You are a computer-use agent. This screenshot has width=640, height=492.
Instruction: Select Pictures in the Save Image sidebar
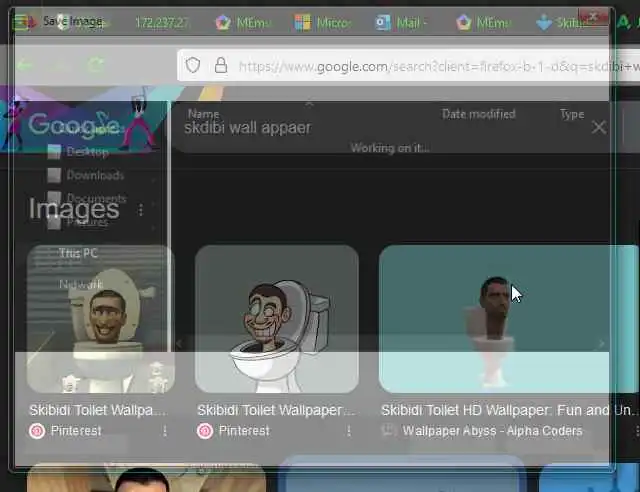(x=87, y=222)
